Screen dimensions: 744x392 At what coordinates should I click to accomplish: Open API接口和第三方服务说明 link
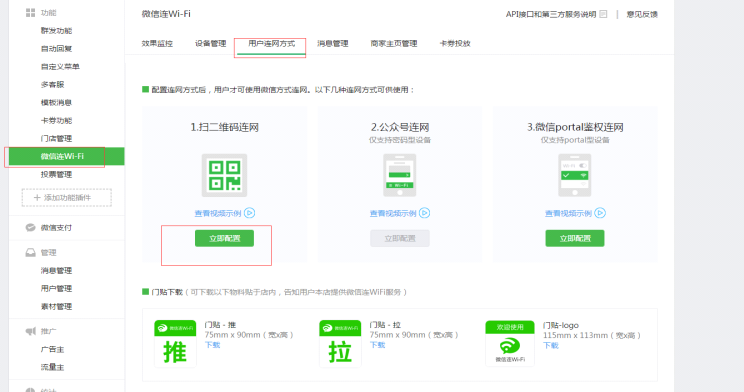[x=551, y=14]
